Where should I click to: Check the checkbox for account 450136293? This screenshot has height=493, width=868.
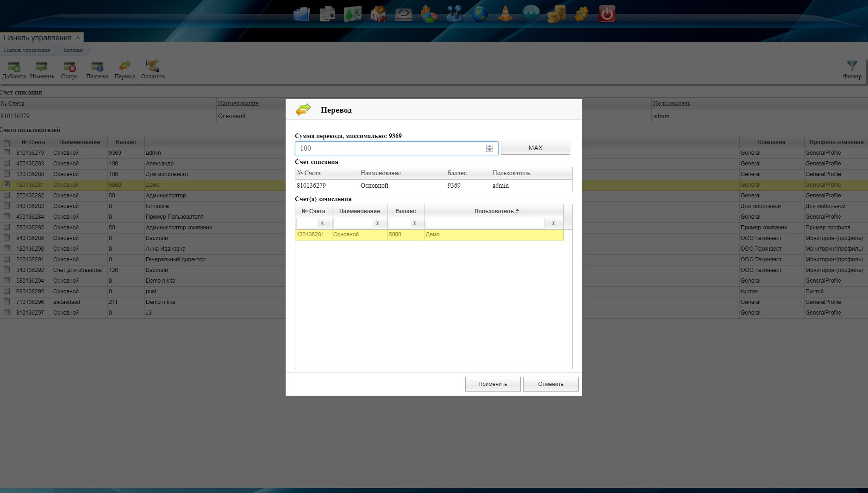(6, 163)
